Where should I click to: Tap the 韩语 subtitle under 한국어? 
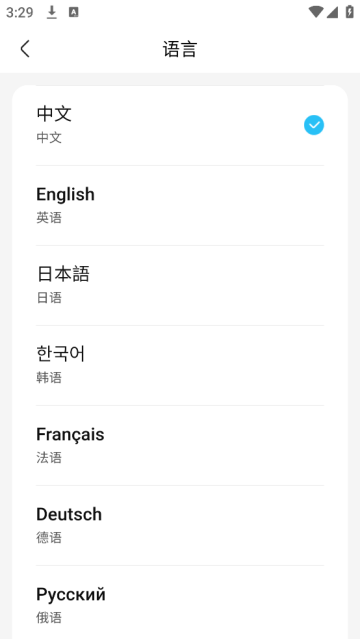tap(49, 377)
